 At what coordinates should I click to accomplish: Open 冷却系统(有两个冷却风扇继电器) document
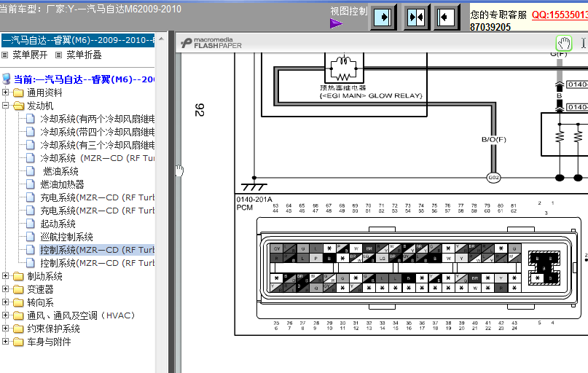pyautogui.click(x=98, y=119)
